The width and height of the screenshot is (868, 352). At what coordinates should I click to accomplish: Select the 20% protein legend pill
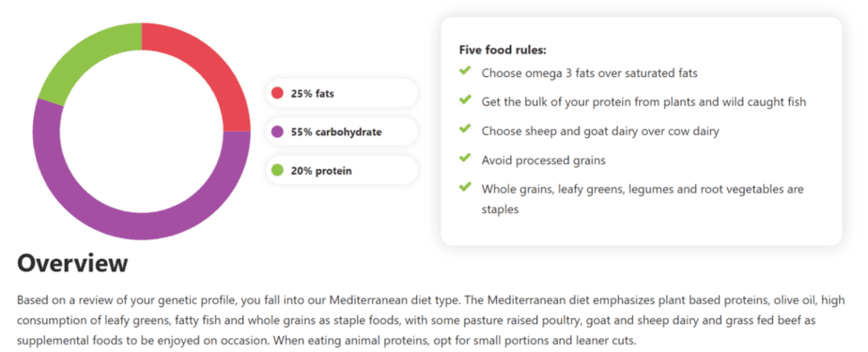(x=342, y=171)
